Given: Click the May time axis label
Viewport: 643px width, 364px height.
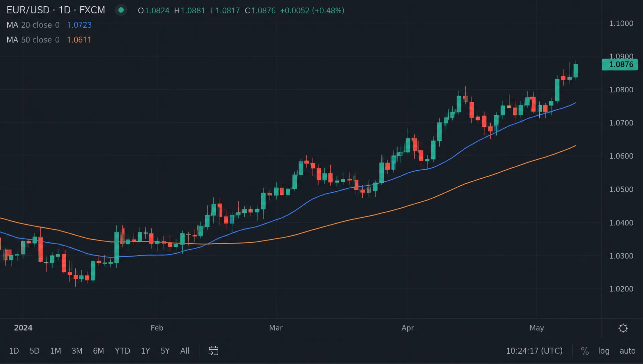Looking at the screenshot, I should pyautogui.click(x=537, y=328).
